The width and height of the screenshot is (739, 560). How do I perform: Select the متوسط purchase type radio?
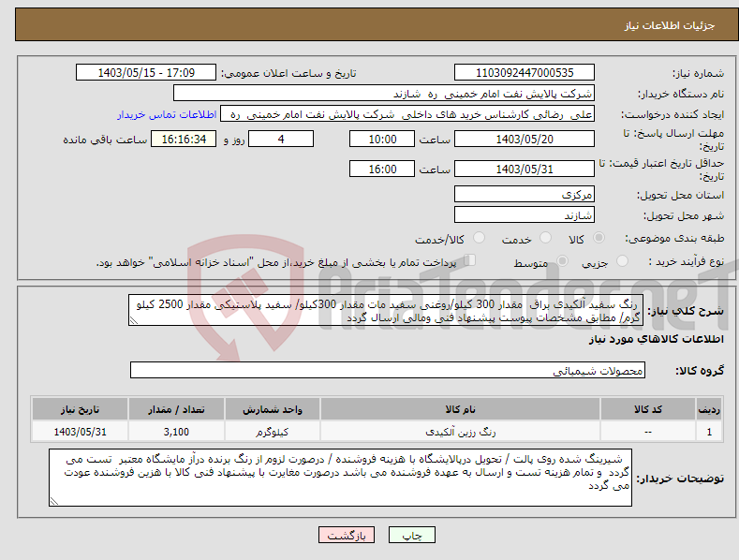[562, 261]
